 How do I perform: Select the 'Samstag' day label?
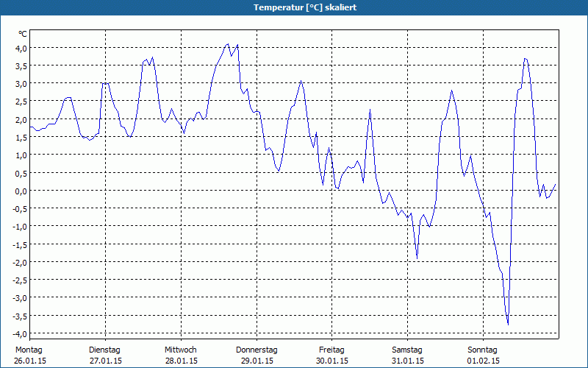pos(407,350)
